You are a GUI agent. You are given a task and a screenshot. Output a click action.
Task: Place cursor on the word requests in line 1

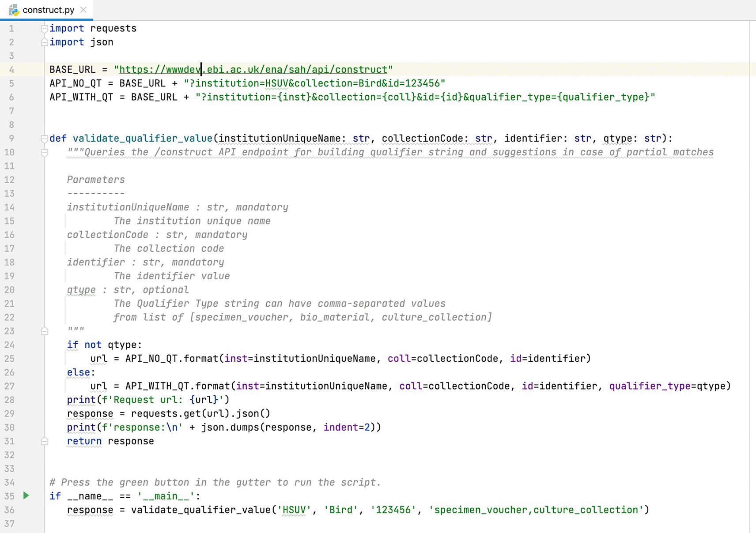coord(113,28)
